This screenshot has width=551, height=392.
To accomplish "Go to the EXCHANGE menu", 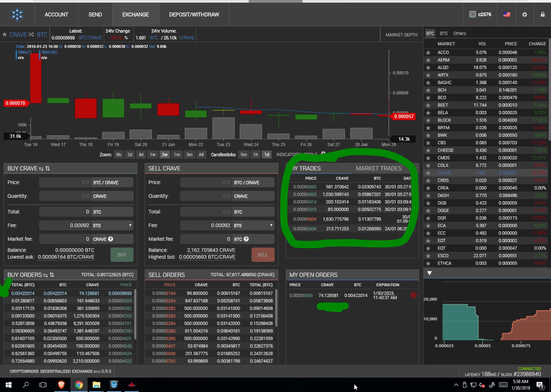I will click(135, 15).
